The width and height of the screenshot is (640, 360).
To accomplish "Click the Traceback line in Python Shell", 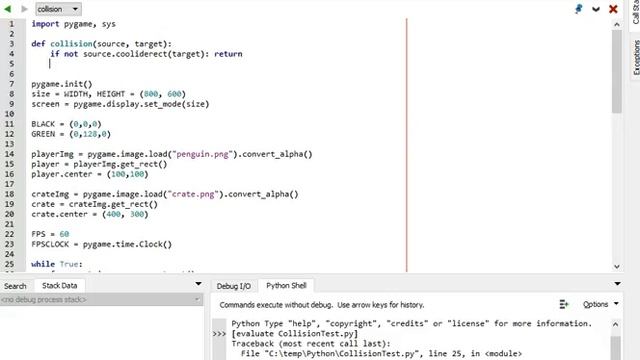I will pos(311,344).
